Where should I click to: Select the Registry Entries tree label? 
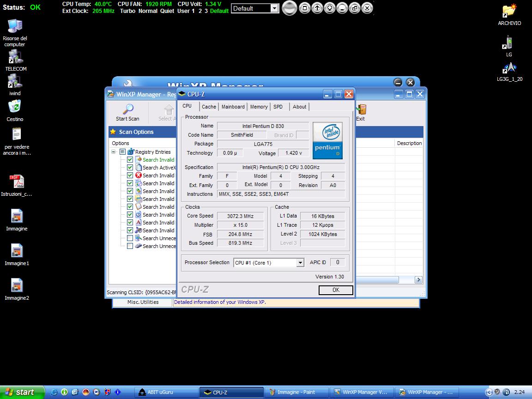click(153, 152)
